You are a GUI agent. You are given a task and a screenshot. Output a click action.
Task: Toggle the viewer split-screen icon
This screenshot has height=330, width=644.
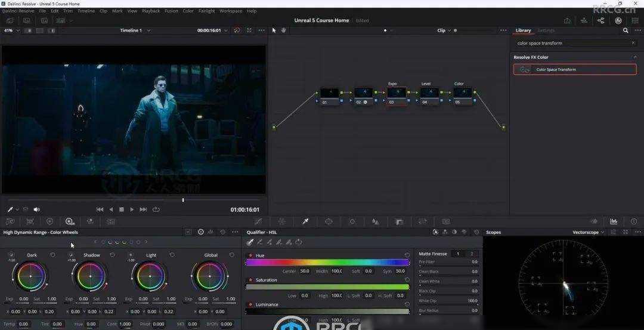point(39,30)
